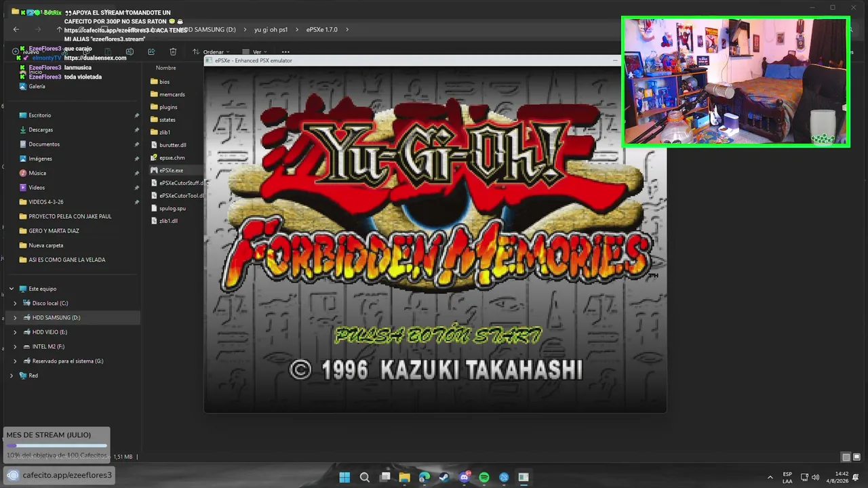The image size is (868, 488).
Task: Open Descargas in the sidebar
Action: click(x=41, y=129)
